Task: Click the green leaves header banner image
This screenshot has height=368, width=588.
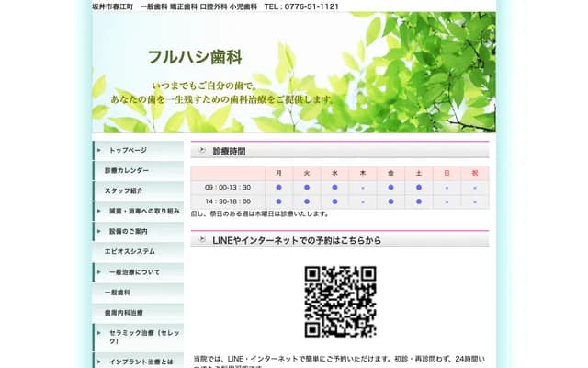Action: tap(294, 72)
